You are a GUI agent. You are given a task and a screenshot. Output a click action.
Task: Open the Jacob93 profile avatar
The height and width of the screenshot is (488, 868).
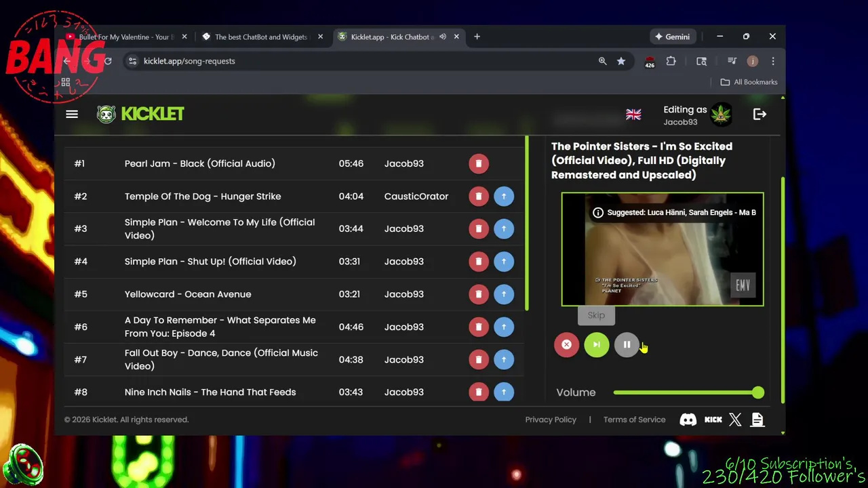pos(721,115)
